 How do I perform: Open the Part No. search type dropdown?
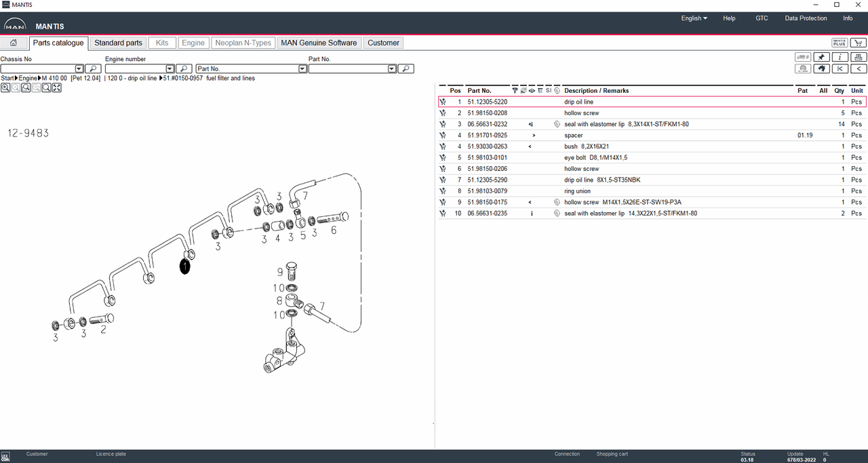tap(303, 68)
